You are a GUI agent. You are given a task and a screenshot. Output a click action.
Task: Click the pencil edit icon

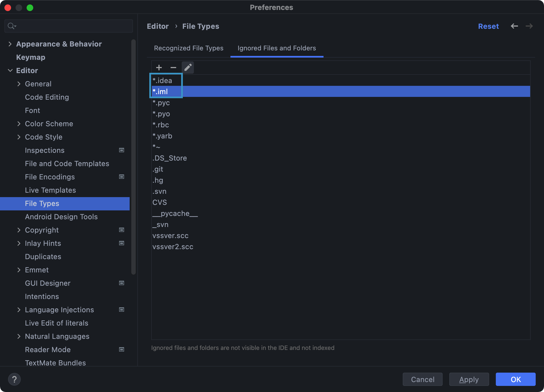(188, 68)
